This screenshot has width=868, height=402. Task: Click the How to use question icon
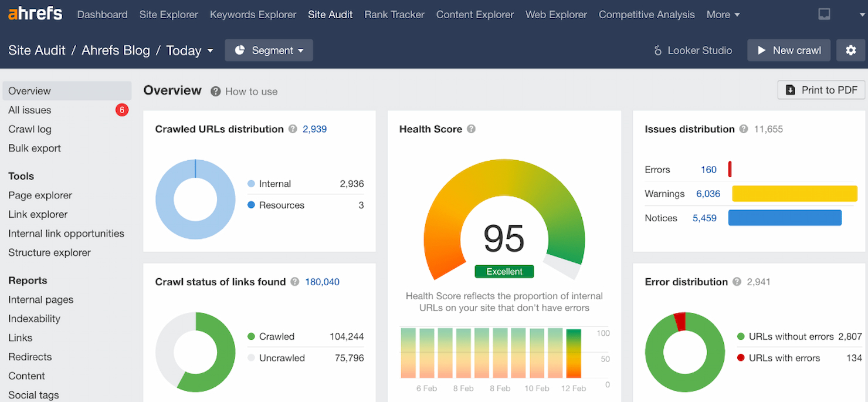(x=216, y=92)
